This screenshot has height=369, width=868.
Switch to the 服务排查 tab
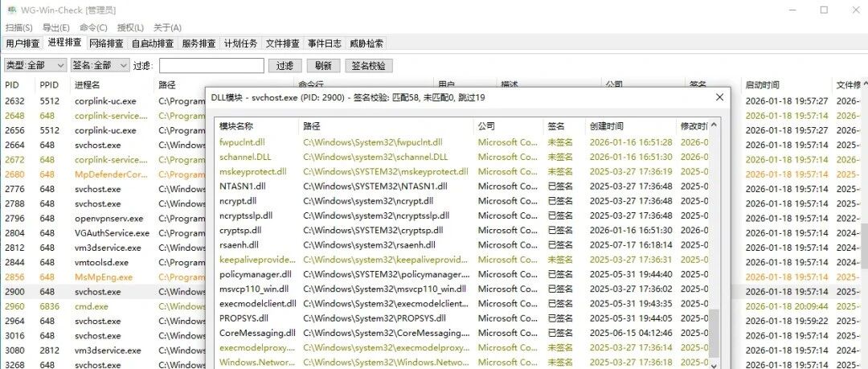point(199,43)
